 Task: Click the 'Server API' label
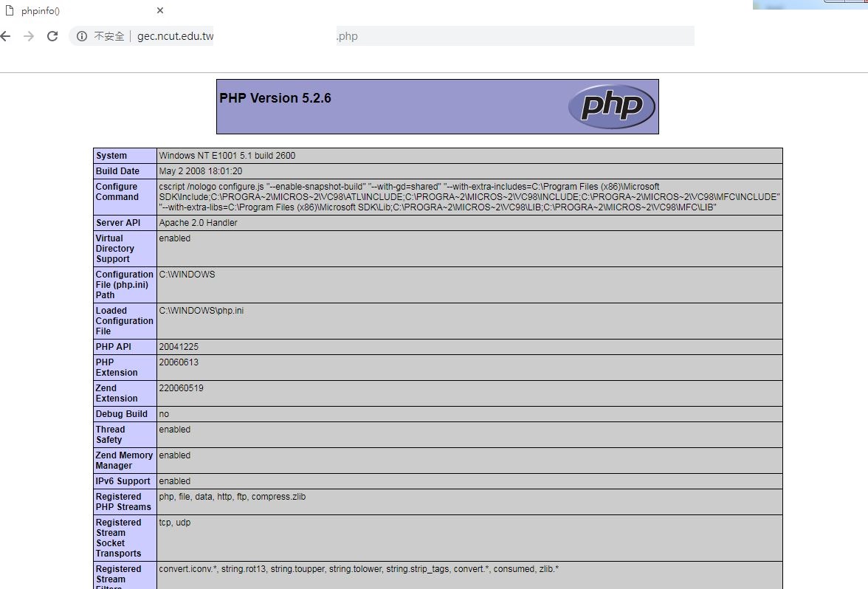(118, 223)
